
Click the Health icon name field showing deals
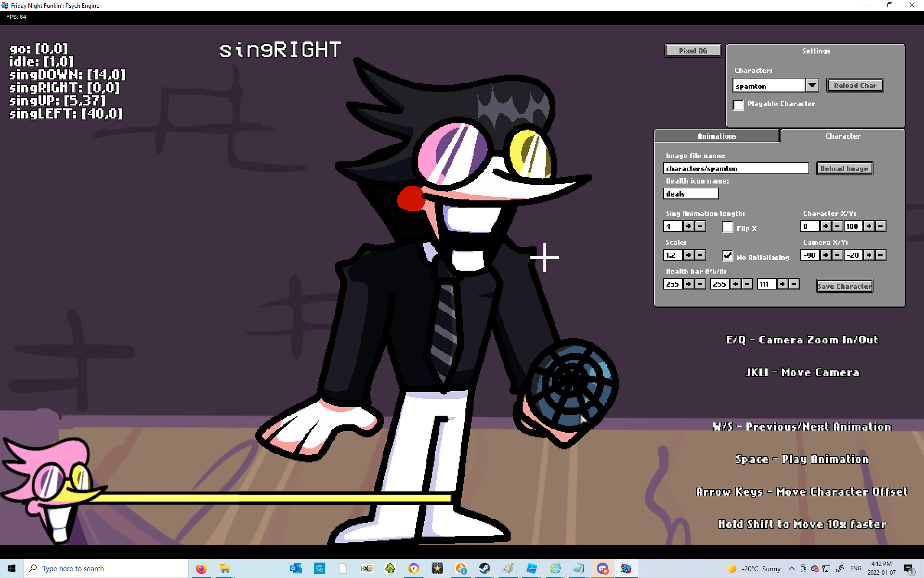point(691,193)
